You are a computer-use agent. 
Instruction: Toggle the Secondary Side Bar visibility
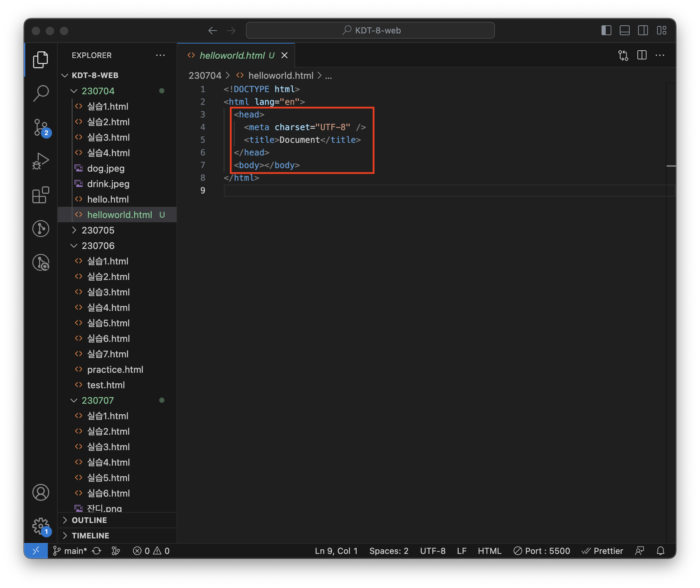[643, 30]
